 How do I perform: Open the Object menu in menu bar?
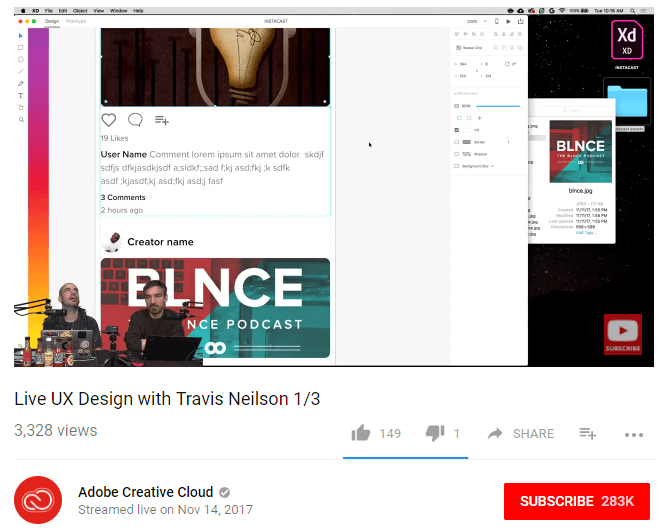point(78,10)
